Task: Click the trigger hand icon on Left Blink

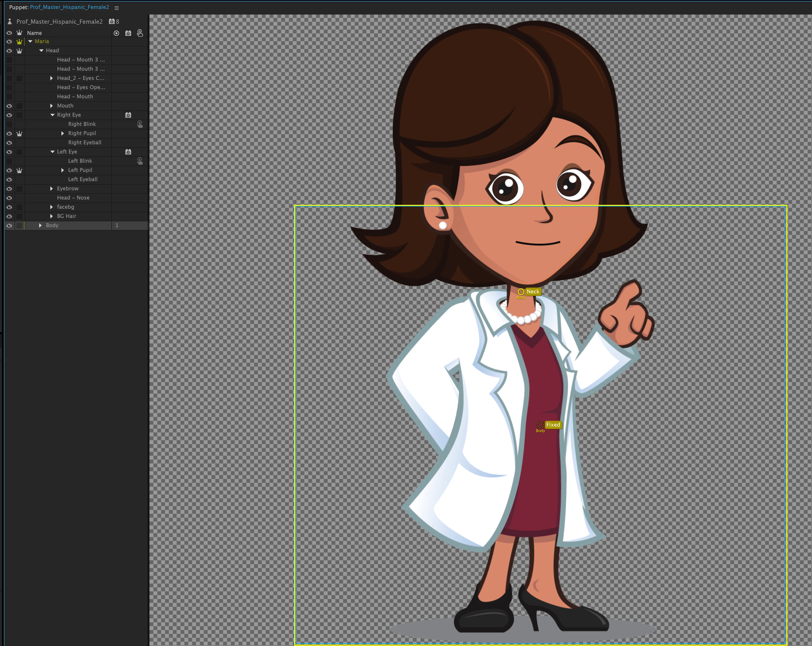Action: point(140,161)
